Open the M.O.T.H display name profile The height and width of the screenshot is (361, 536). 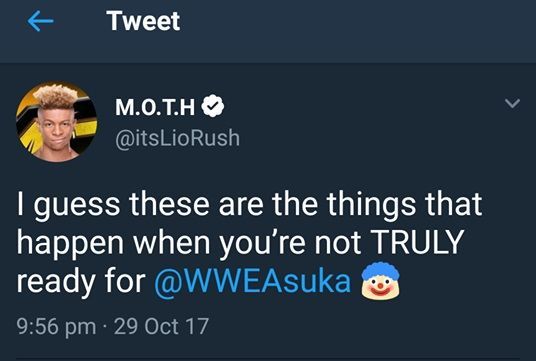coord(155,107)
